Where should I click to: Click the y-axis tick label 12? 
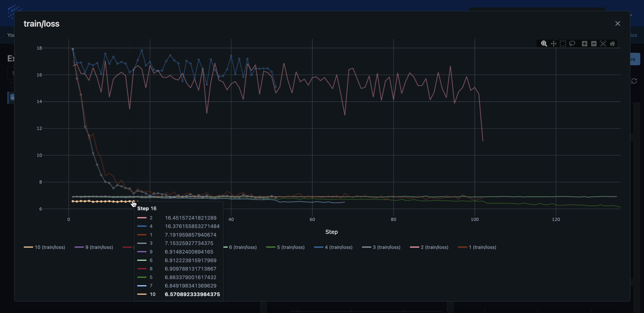pyautogui.click(x=39, y=128)
